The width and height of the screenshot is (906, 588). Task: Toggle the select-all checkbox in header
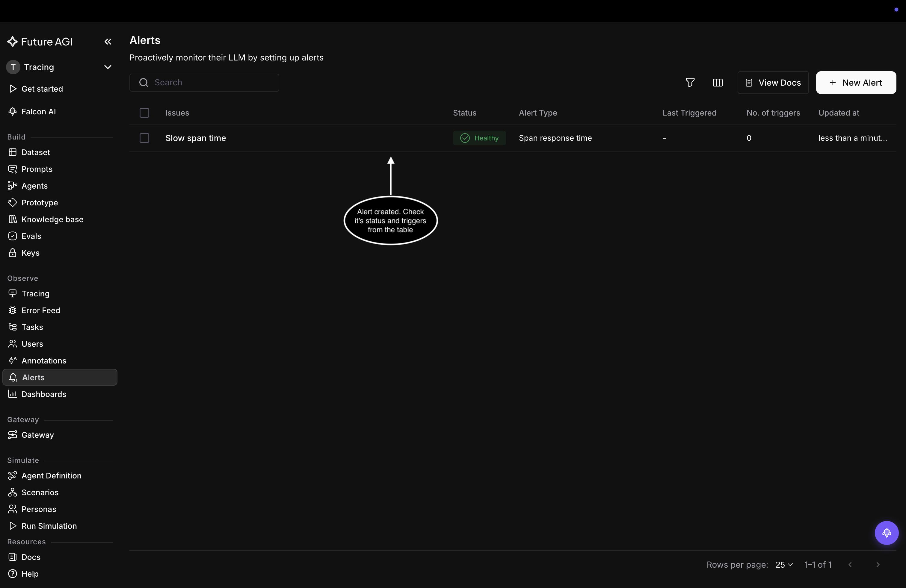(144, 113)
